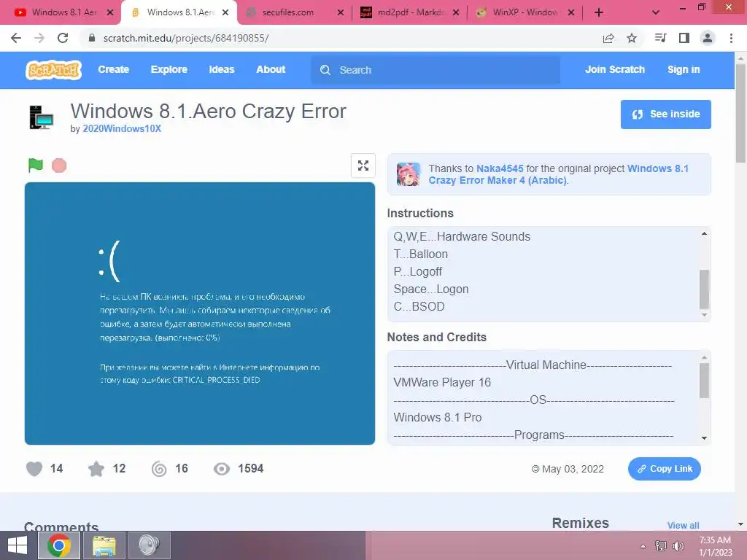
Task: Show hidden tray icons arrow
Action: click(643, 546)
